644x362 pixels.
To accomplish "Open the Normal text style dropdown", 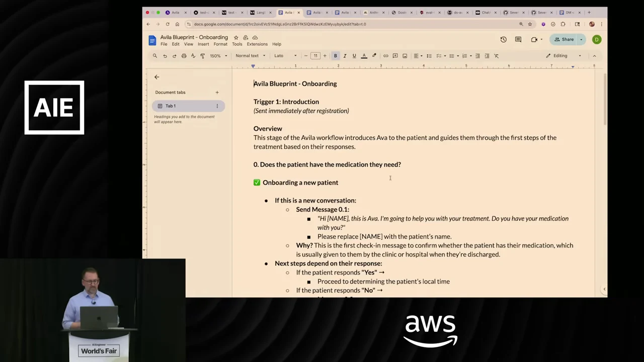I will (250, 56).
